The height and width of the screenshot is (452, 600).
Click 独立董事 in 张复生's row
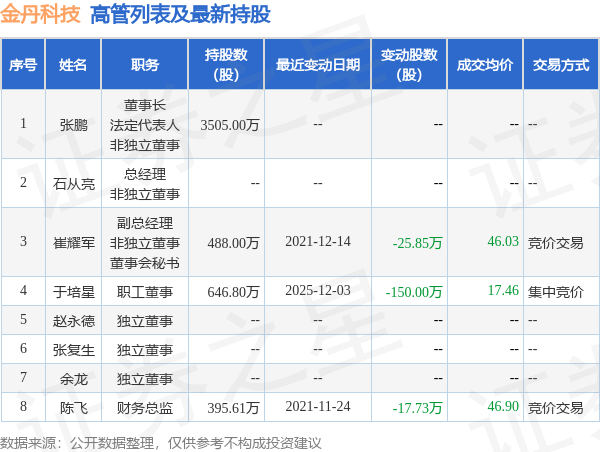(145, 350)
